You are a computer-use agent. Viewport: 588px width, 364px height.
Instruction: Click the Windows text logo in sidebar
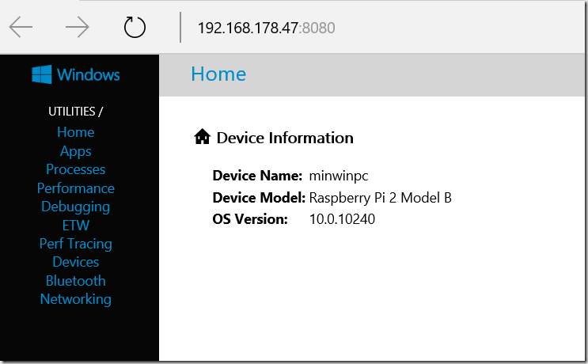(x=89, y=74)
